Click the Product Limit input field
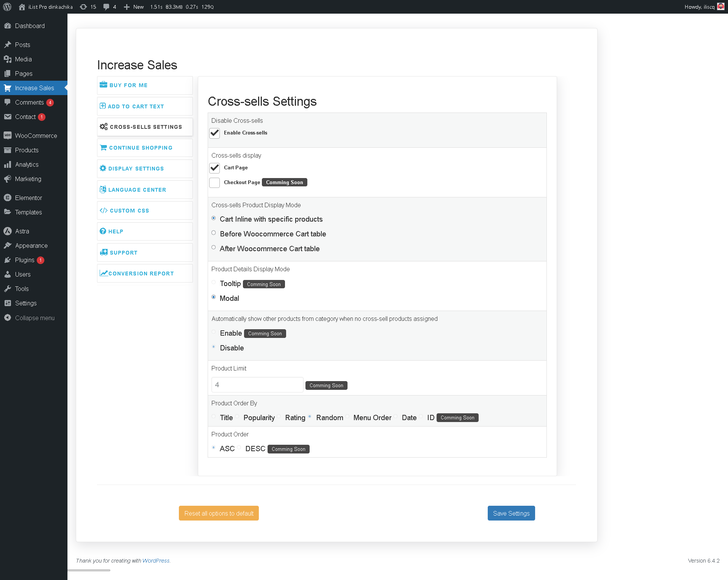728x580 pixels. (257, 385)
